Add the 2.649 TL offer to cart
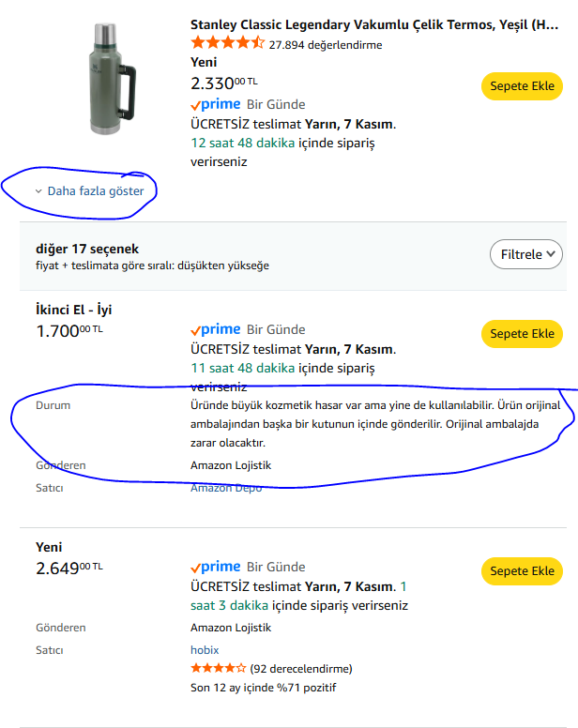 click(522, 570)
